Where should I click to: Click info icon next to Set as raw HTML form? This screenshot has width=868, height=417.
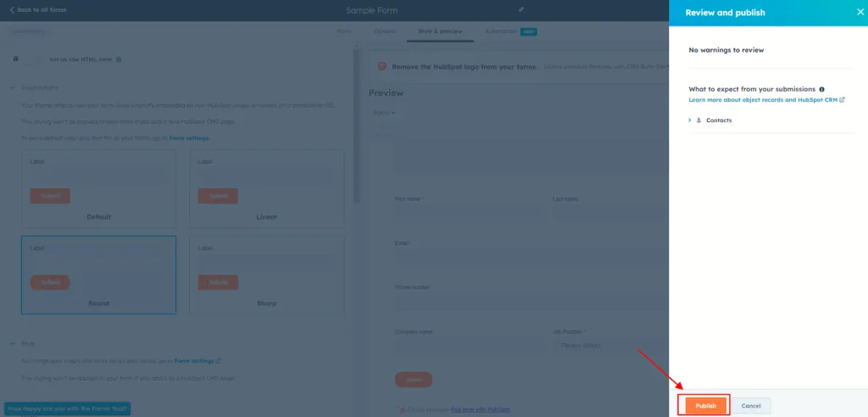coord(119,59)
